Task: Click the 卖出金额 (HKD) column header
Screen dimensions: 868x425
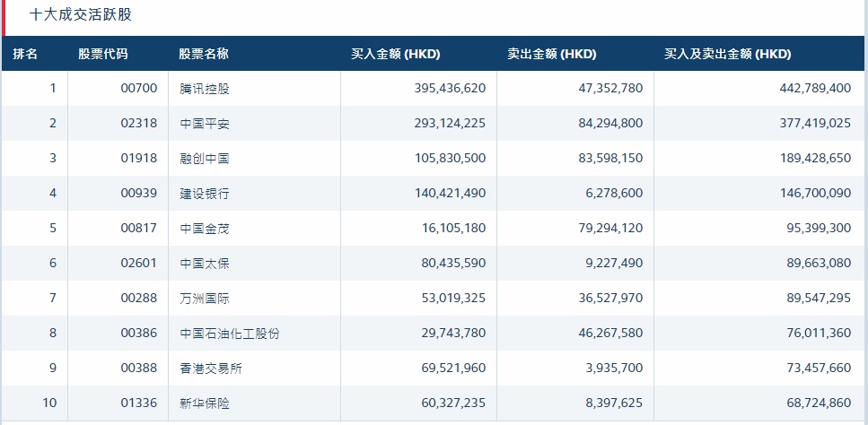Action: 551,54
